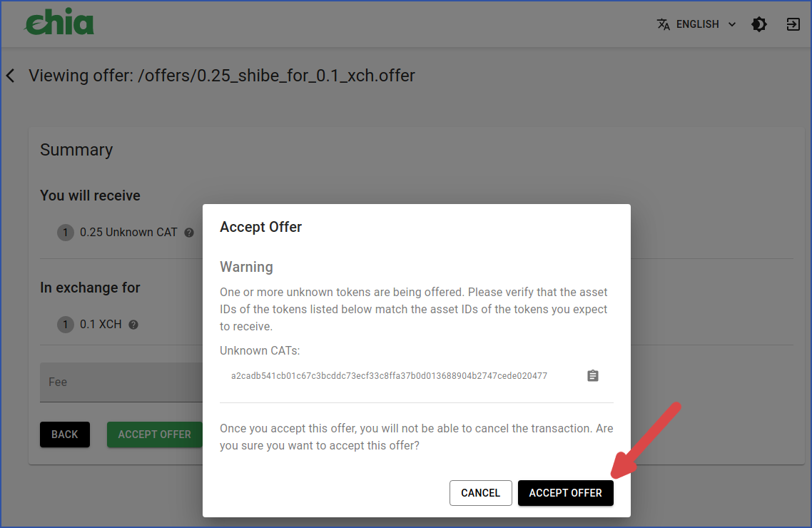This screenshot has width=812, height=528.
Task: Click the green ACCEPT OFFER button
Action: pyautogui.click(x=154, y=435)
